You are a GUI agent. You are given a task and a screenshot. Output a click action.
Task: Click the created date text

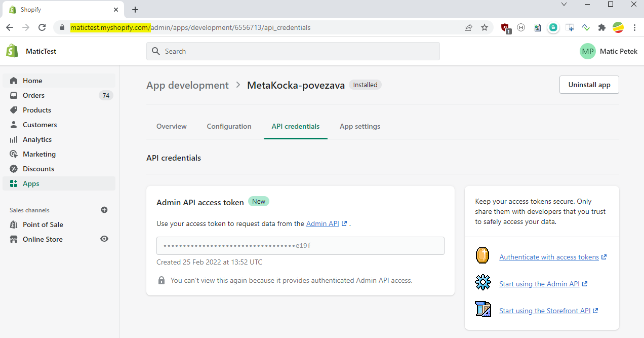[209, 262]
